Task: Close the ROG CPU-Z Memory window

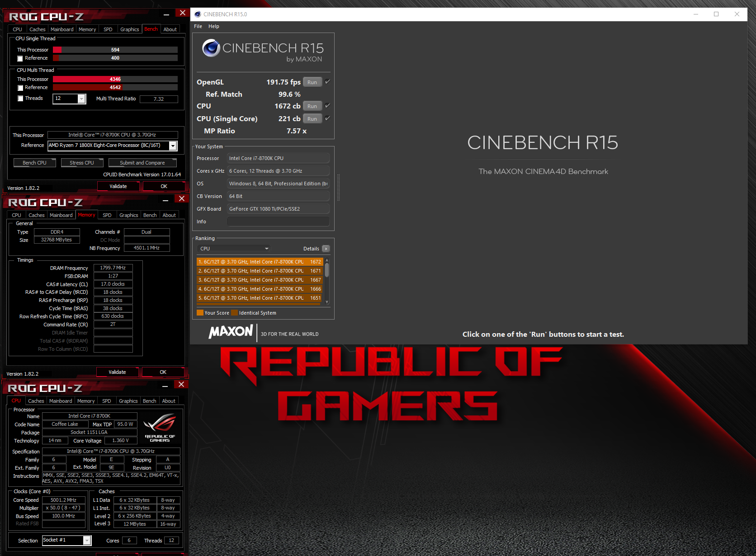Action: (182, 199)
